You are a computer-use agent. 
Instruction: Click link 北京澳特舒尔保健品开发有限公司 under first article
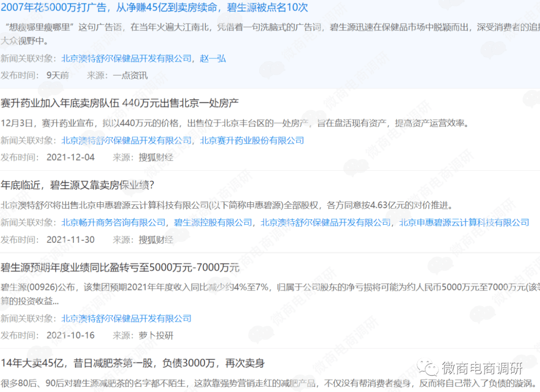coord(126,58)
